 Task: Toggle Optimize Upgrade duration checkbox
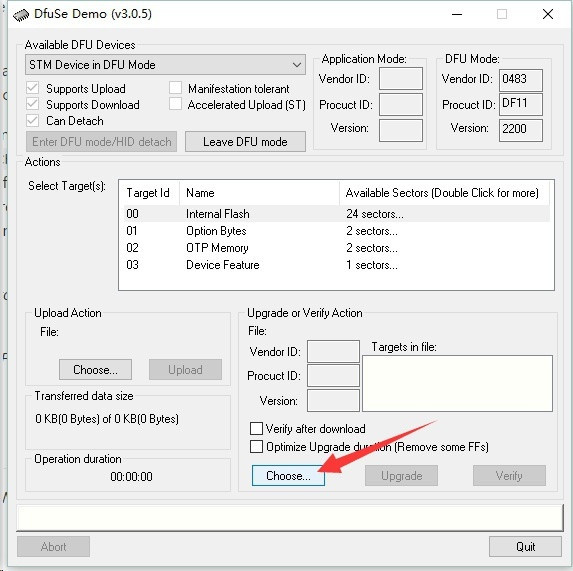(x=256, y=446)
